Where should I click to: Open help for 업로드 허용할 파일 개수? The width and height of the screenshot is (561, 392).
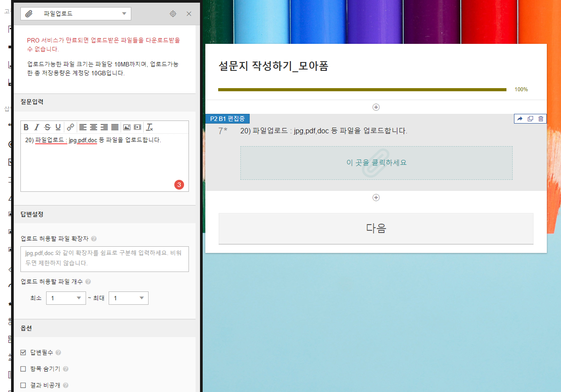88,282
